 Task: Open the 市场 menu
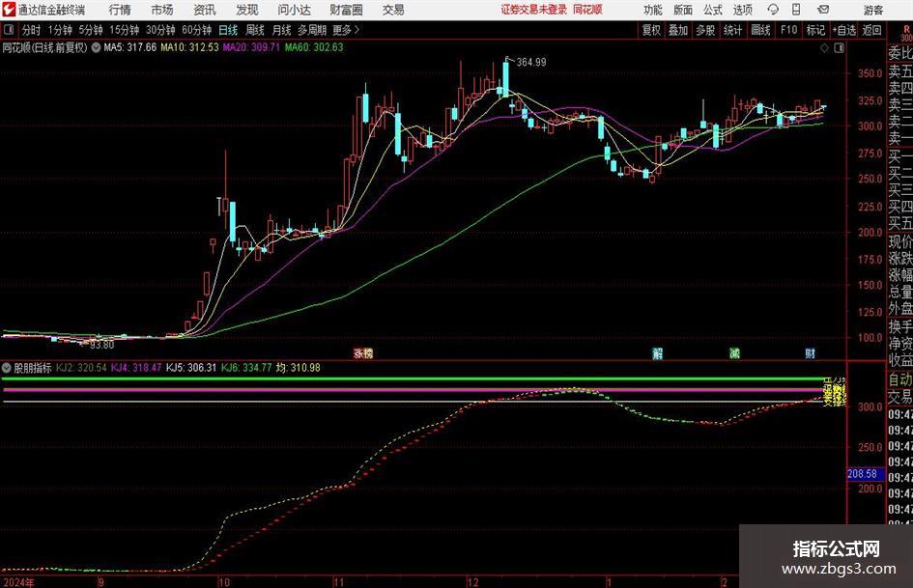point(162,10)
